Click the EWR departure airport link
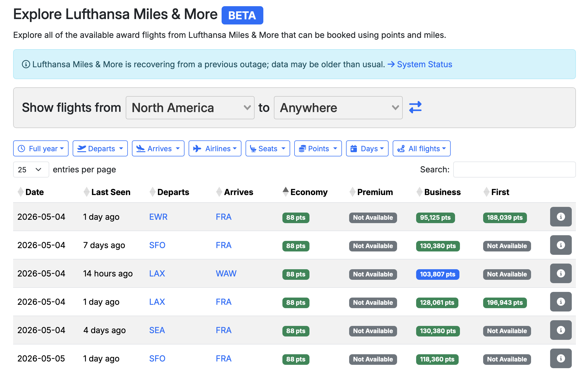Screen dimensions: 588x371 point(158,217)
